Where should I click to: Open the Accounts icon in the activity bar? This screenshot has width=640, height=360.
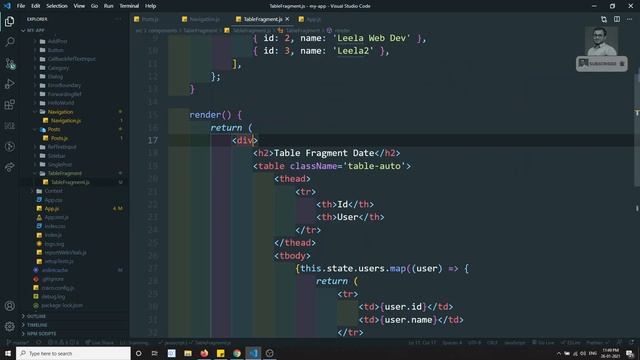9,306
